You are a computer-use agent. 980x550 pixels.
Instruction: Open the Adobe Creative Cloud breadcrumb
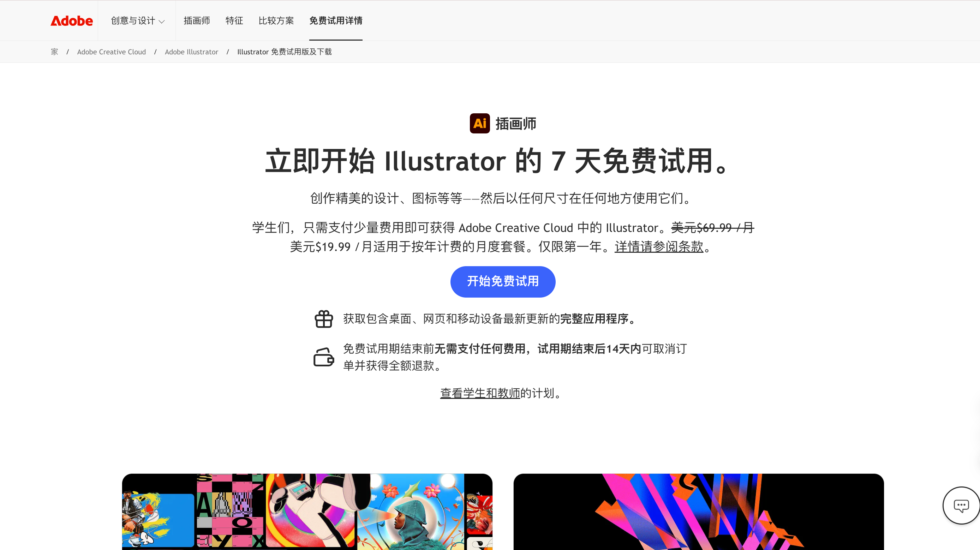click(x=111, y=52)
